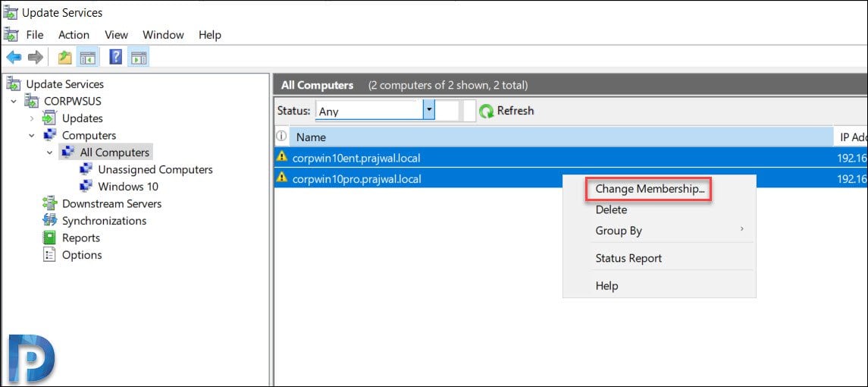This screenshot has height=387, width=868.
Task: Click the Downstream Servers icon
Action: pos(50,203)
